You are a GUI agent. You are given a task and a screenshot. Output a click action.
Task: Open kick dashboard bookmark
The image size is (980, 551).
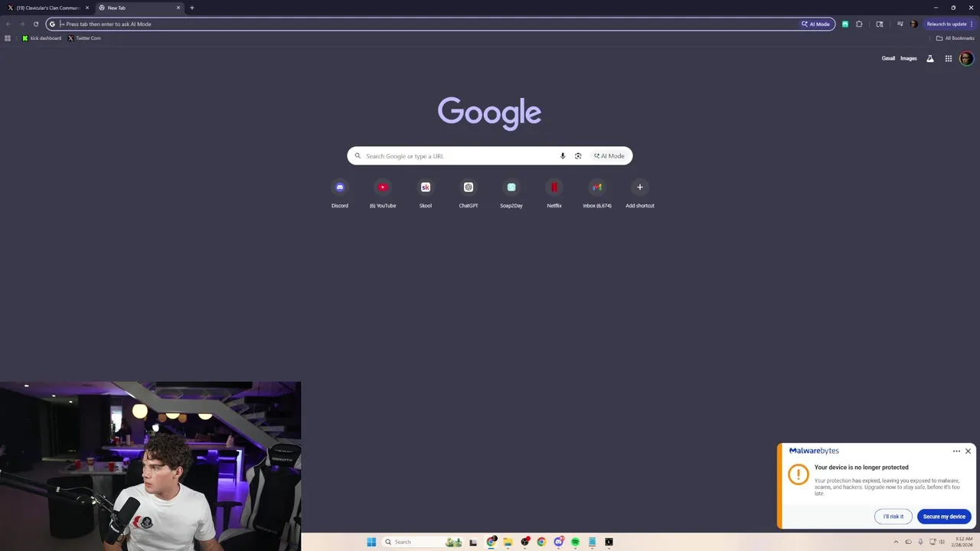click(42, 38)
